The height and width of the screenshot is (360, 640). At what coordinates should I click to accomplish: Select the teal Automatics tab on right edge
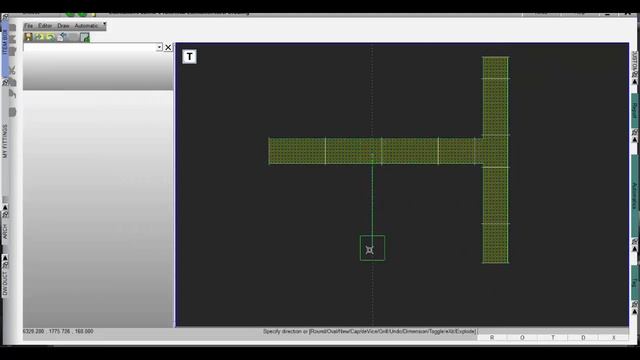(x=635, y=196)
